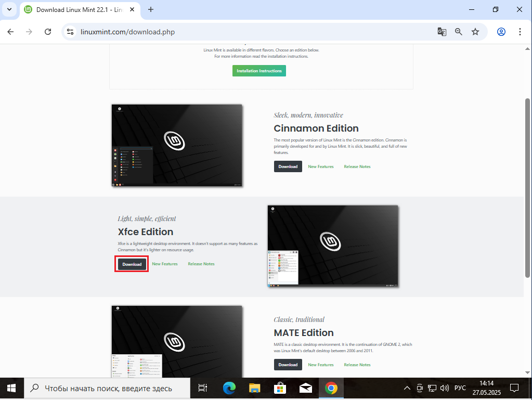Open the zoom search icon in the address bar
Image resolution: width=532 pixels, height=400 pixels.
(x=458, y=32)
